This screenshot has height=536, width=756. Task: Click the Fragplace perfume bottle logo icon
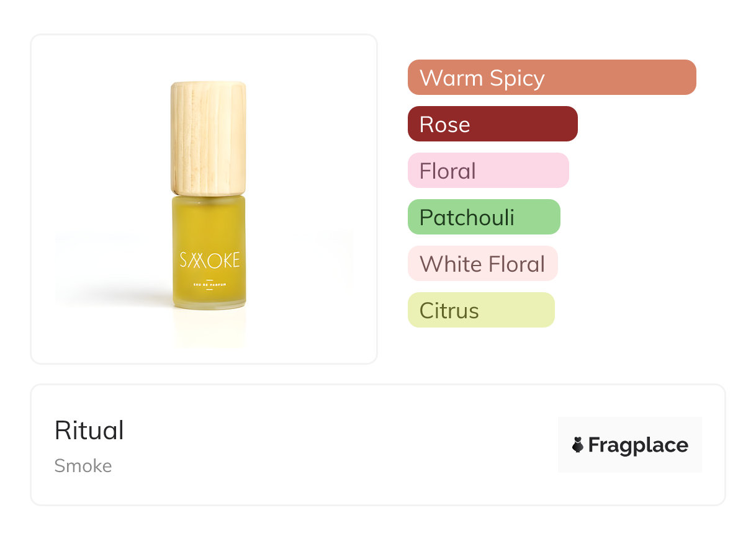pyautogui.click(x=578, y=445)
